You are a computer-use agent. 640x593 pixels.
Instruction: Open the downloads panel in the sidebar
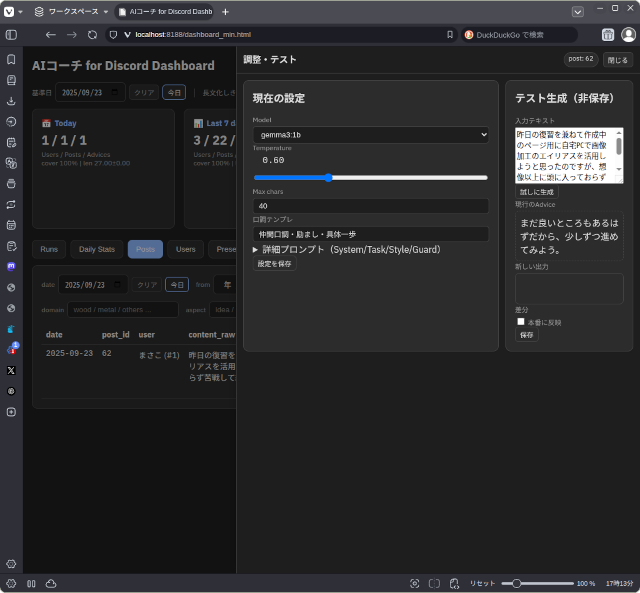tap(11, 101)
